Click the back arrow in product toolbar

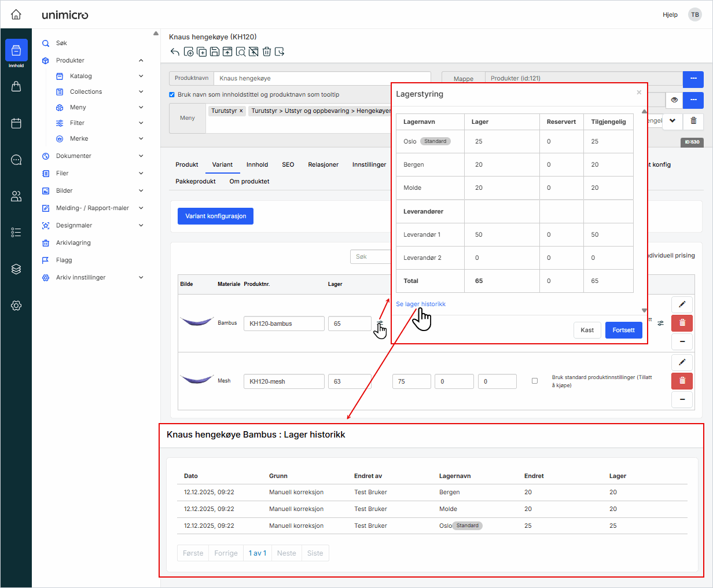[175, 52]
